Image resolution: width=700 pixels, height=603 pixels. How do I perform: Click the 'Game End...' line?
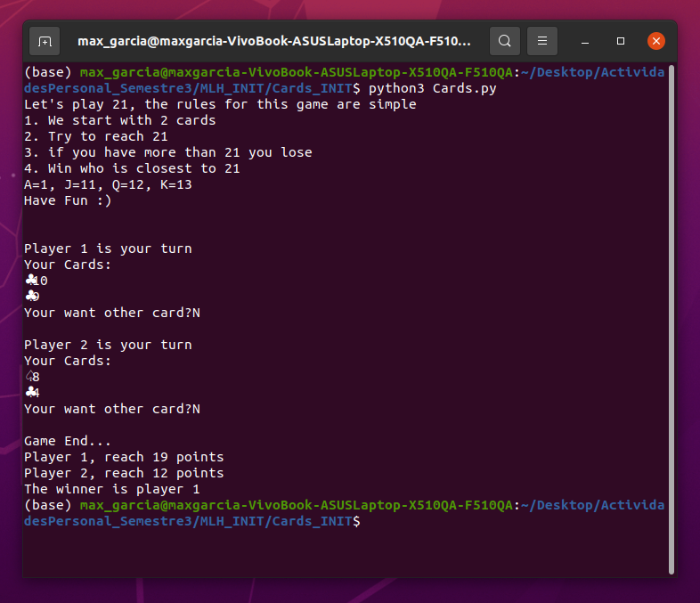point(68,441)
